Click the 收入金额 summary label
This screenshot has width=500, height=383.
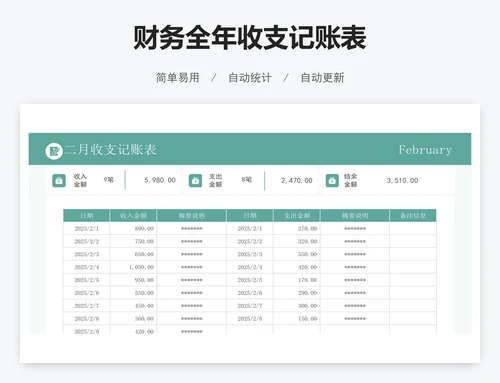click(80, 180)
